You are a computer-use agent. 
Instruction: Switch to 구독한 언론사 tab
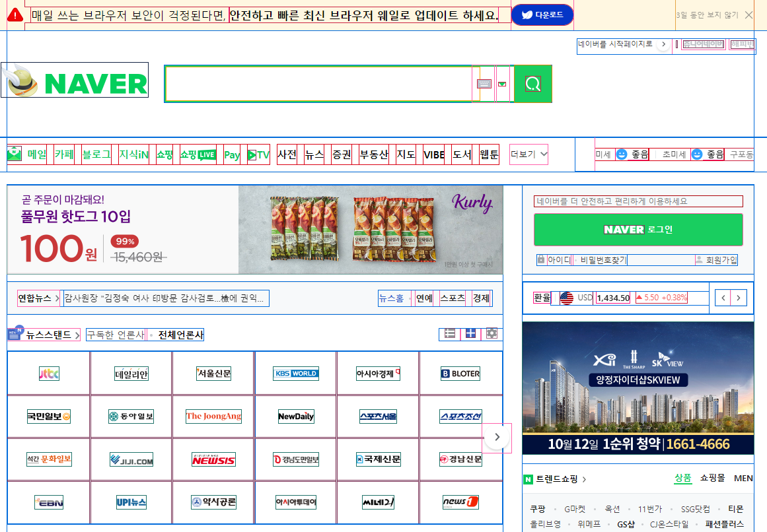click(x=116, y=335)
